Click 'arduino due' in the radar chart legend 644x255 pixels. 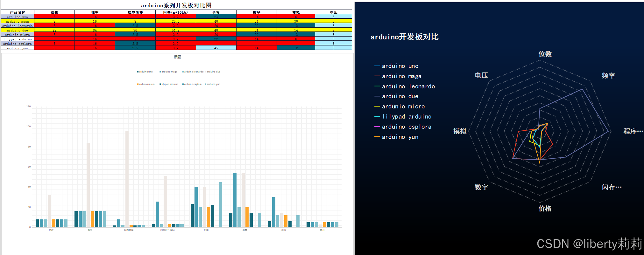coord(397,96)
